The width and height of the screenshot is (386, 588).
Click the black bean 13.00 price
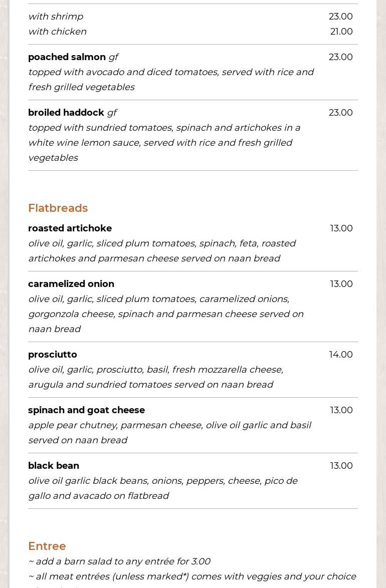click(341, 466)
